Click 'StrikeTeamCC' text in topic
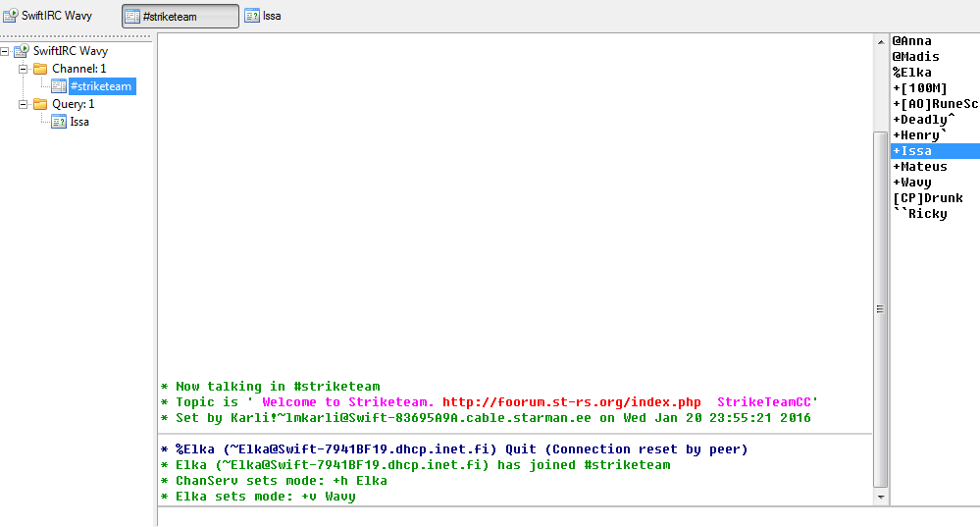 (764, 402)
